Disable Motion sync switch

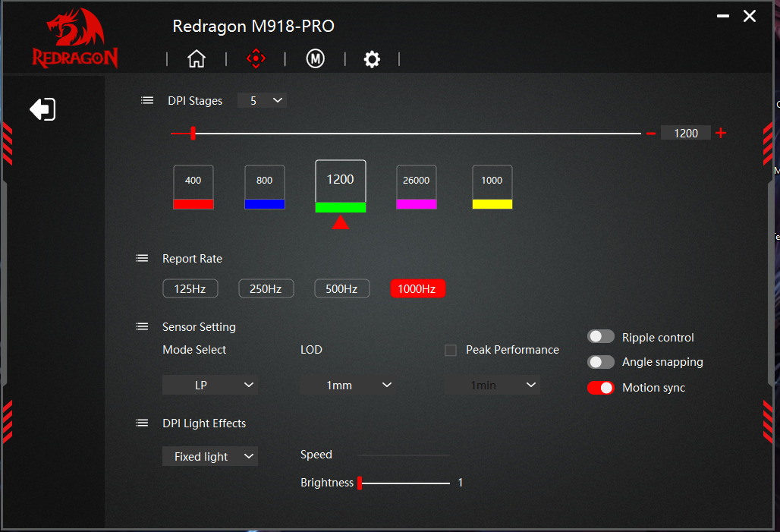pyautogui.click(x=601, y=388)
